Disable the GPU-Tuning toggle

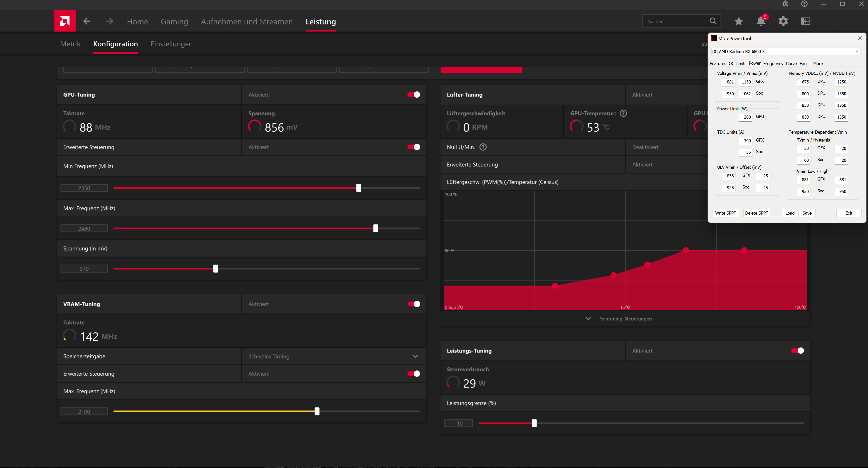pos(413,95)
